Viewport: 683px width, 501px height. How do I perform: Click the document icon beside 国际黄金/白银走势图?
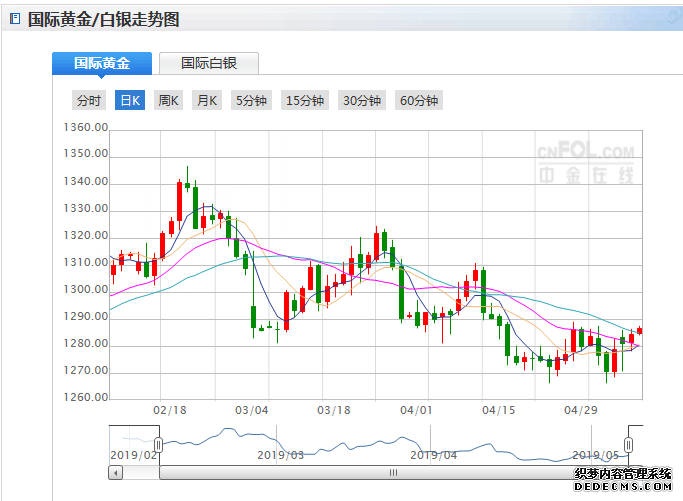coord(15,18)
